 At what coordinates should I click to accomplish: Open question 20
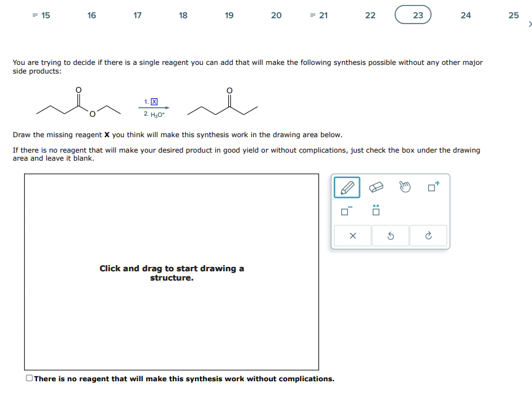pos(276,15)
